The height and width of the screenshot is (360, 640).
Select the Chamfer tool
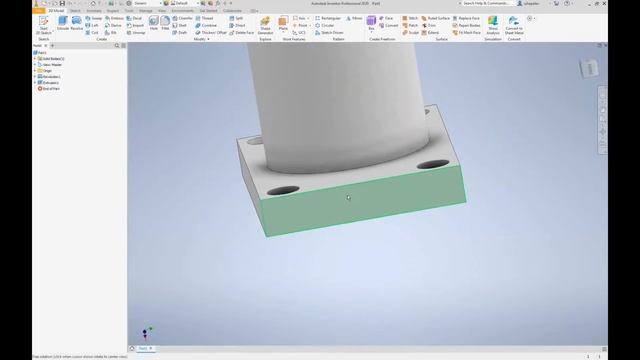182,18
